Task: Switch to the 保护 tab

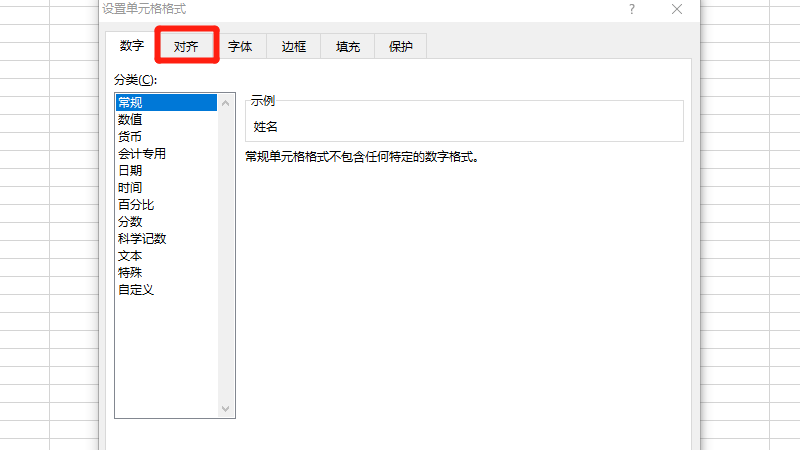Action: (401, 46)
